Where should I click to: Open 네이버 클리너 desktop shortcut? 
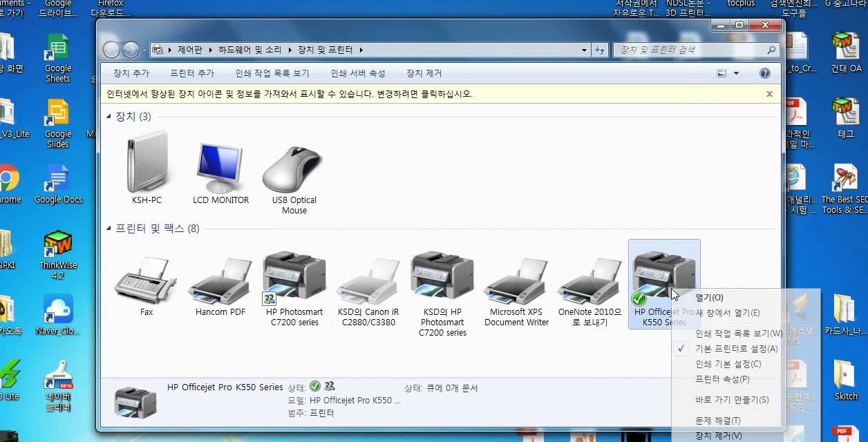coord(58,386)
